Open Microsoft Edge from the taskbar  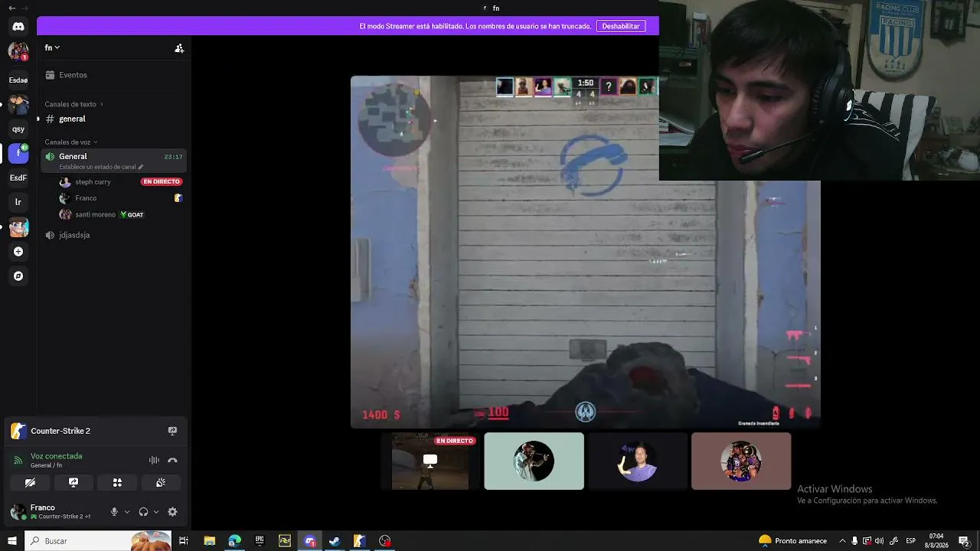[x=234, y=541]
